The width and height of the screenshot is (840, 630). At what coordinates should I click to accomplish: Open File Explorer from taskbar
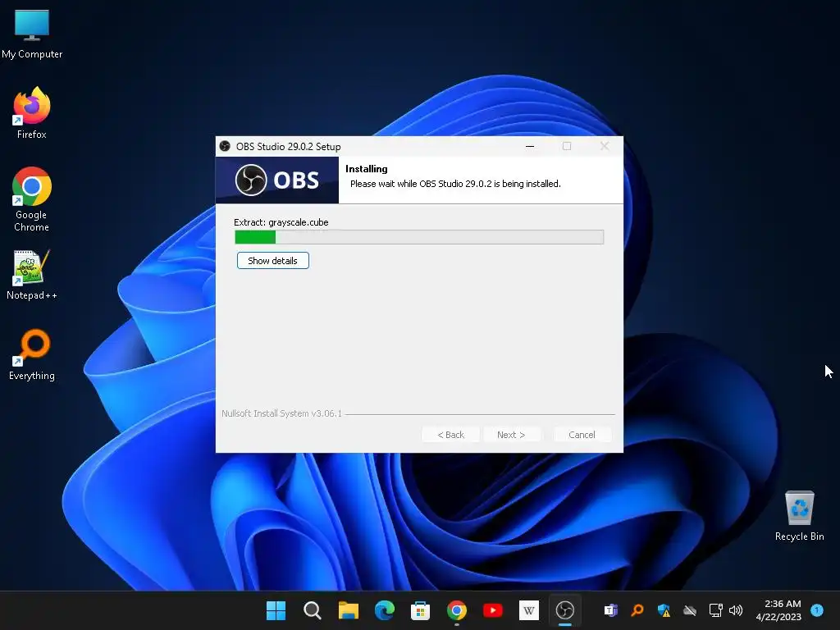point(348,610)
